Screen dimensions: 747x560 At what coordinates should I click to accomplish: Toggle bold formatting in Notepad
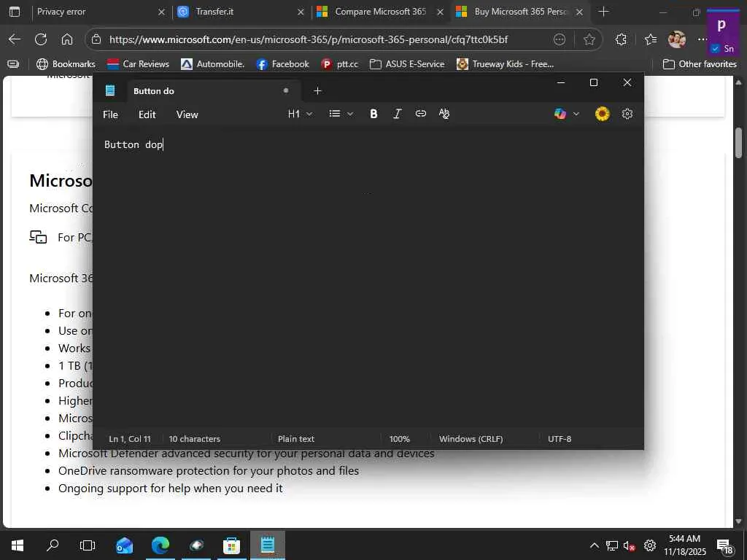(373, 114)
